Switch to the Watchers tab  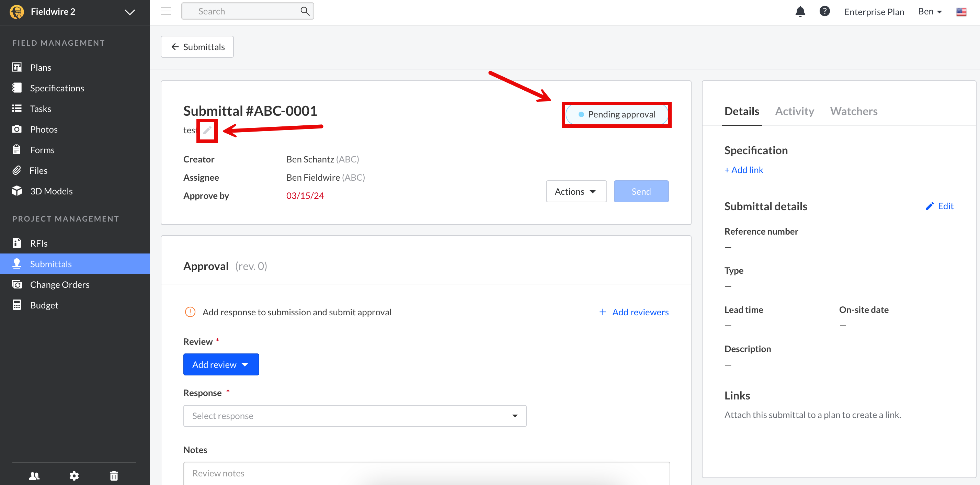853,111
